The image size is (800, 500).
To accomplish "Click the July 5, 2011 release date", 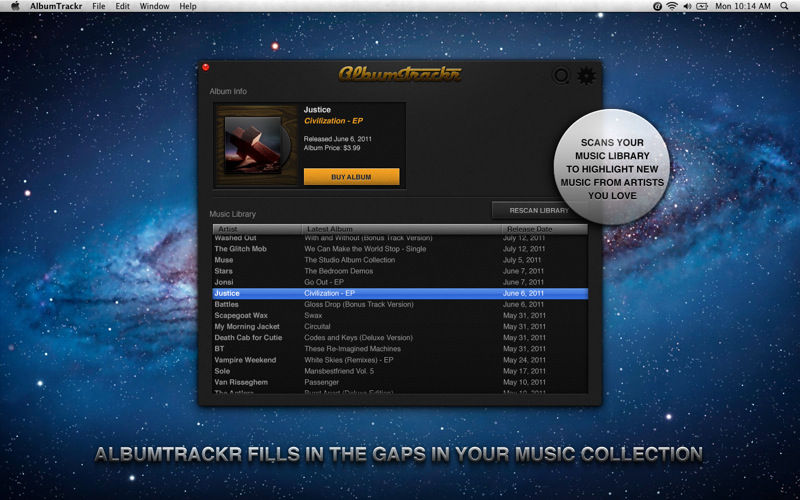I will pyautogui.click(x=522, y=260).
